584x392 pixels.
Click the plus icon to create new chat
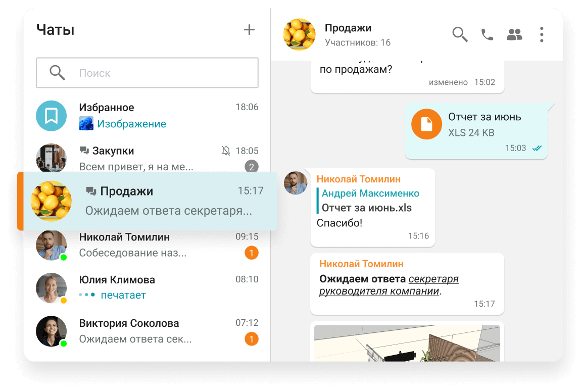[x=249, y=30]
